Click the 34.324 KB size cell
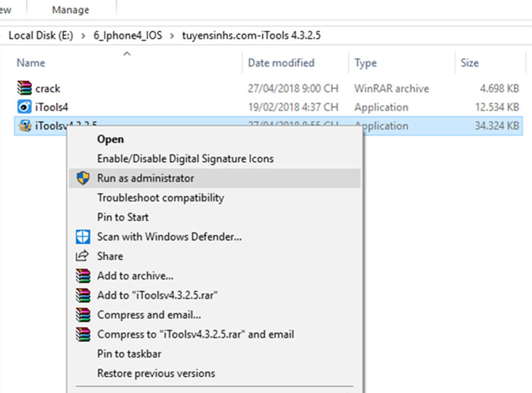The image size is (532, 393). (x=497, y=126)
